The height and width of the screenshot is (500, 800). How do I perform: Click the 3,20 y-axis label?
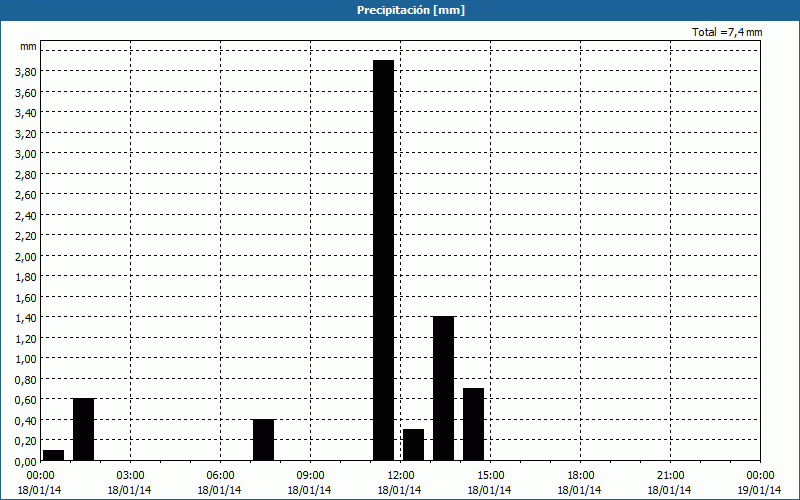tap(26, 133)
